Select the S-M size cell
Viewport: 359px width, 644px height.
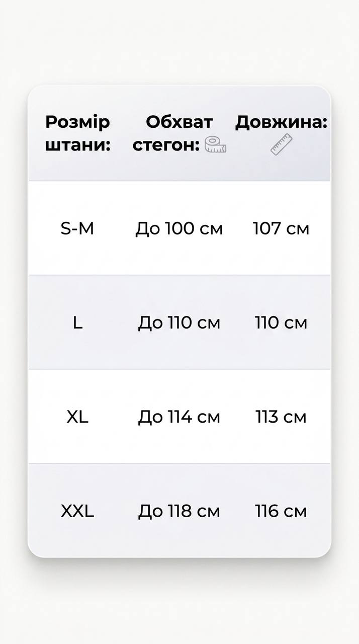(77, 229)
